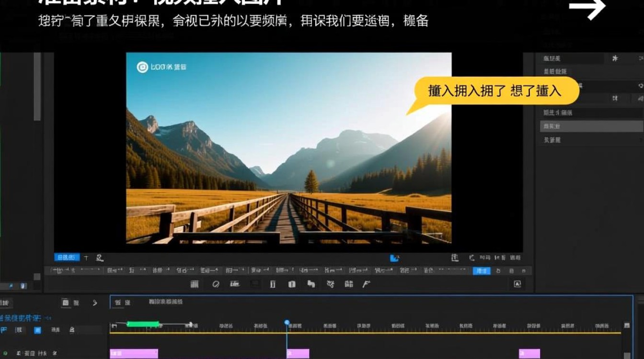The image size is (644, 359).
Task: Click the blue playhead marker on the timeline ruler
Action: (287, 323)
